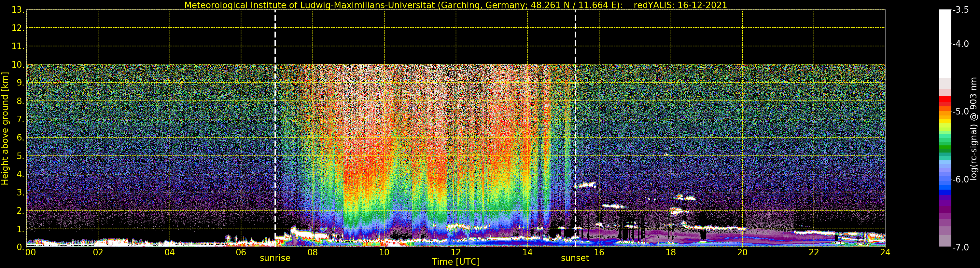Click the 'Height above ground [km]' axis label

5,128
